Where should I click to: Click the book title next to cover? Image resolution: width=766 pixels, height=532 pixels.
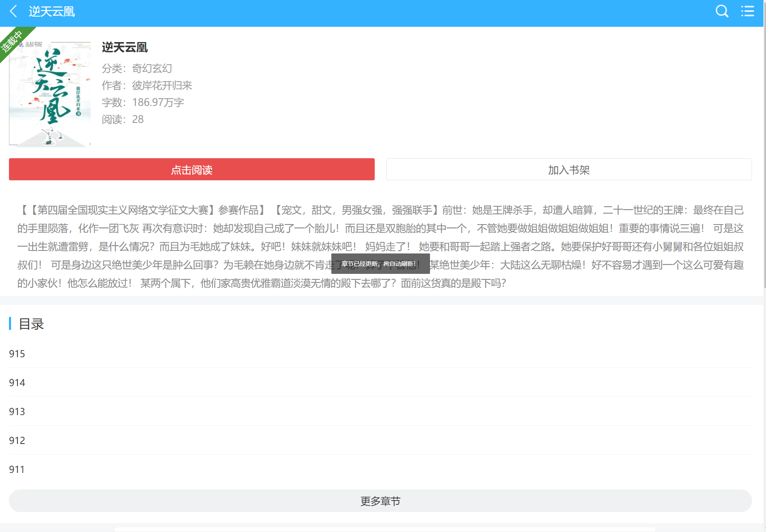point(125,48)
